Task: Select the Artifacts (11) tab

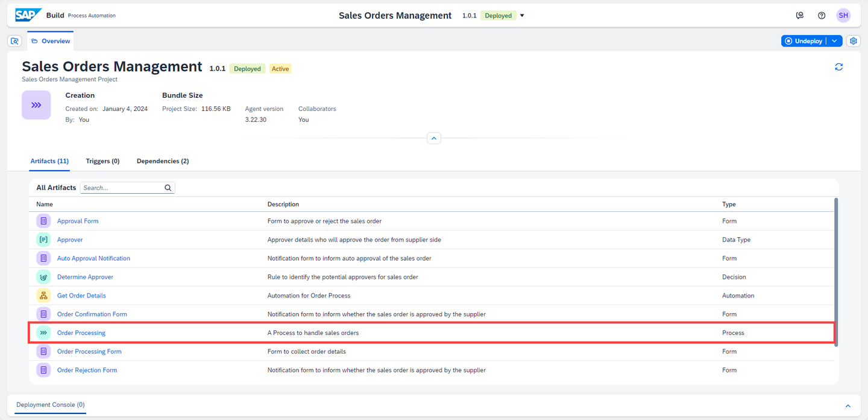Action: pyautogui.click(x=49, y=161)
